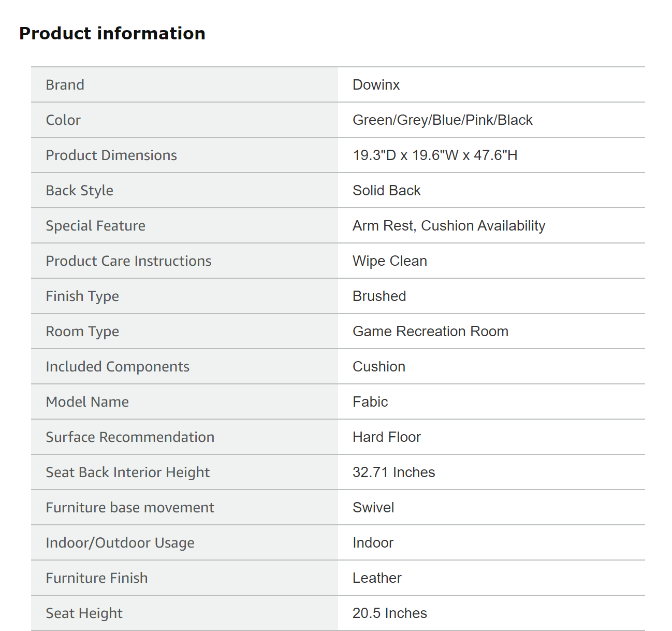This screenshot has width=672, height=631.
Task: Click the Special Feature label
Action: 95,226
